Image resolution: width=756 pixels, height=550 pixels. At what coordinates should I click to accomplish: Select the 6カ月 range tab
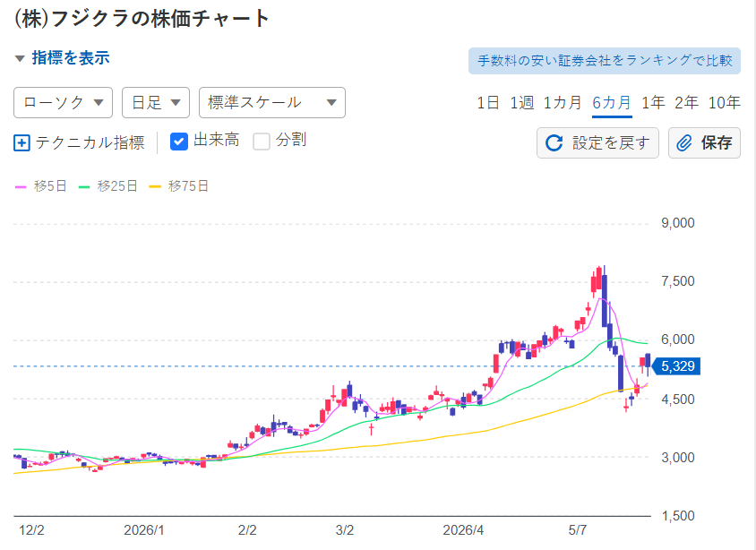(612, 103)
